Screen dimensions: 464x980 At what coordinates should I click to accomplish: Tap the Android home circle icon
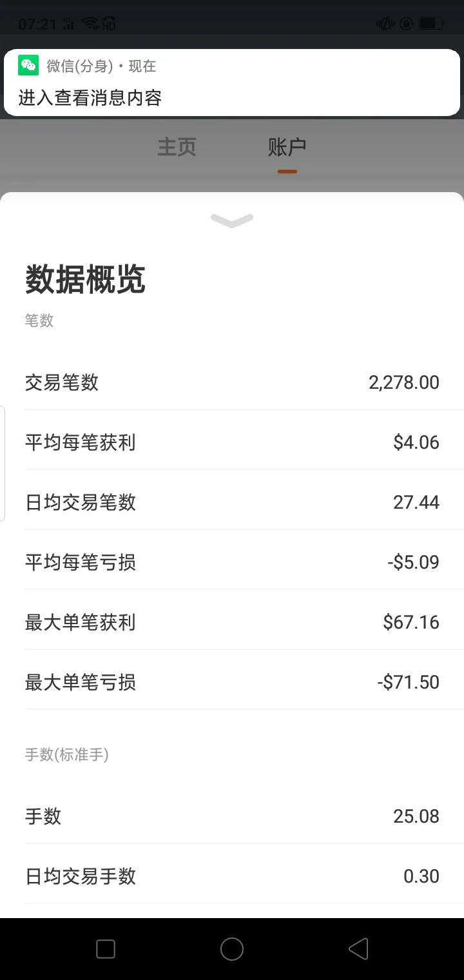click(x=232, y=948)
